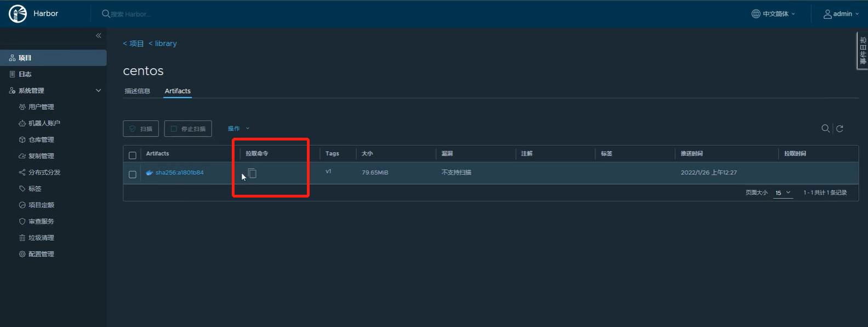This screenshot has width=868, height=327.
Task: Click the 拉取时间 column header
Action: tap(795, 154)
